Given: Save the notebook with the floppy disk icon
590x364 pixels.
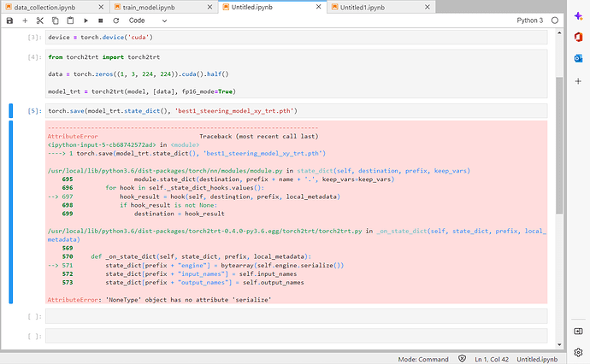Looking at the screenshot, I should pos(9,20).
